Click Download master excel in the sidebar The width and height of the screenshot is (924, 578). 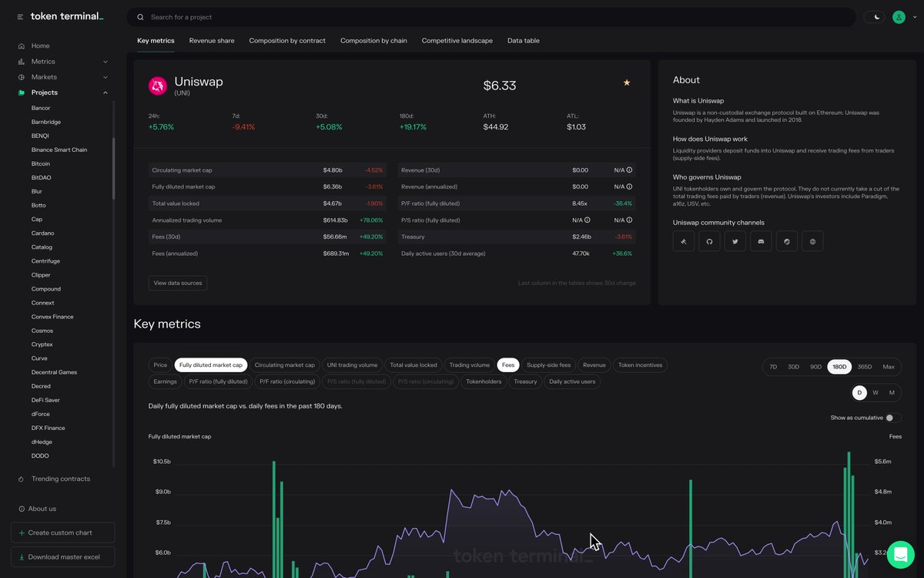point(62,556)
